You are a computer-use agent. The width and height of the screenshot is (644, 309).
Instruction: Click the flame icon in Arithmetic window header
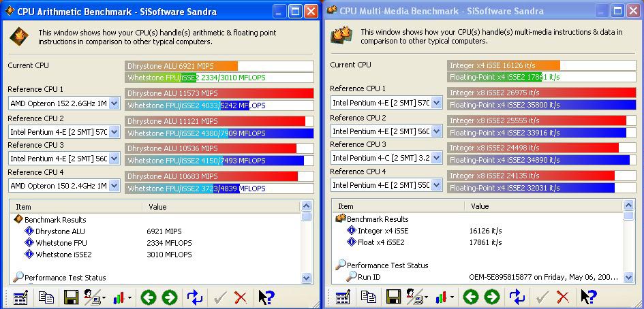[x=18, y=37]
